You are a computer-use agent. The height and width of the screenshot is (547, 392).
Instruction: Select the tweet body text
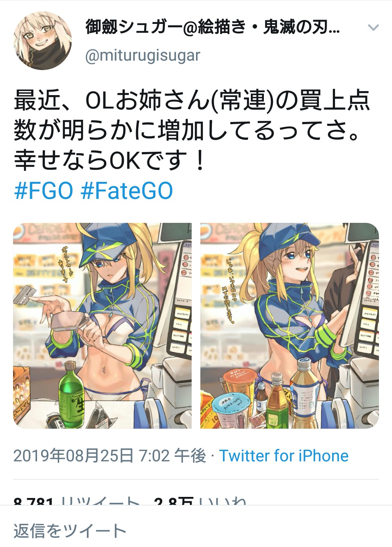pos(192,130)
